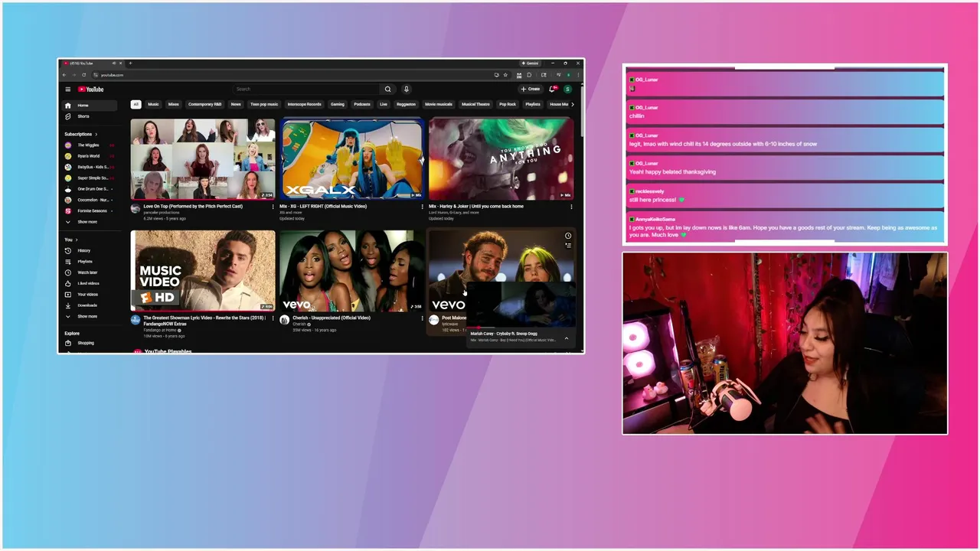The image size is (980, 551).
Task: Open the YouTube hamburger guide menu
Action: click(x=67, y=90)
